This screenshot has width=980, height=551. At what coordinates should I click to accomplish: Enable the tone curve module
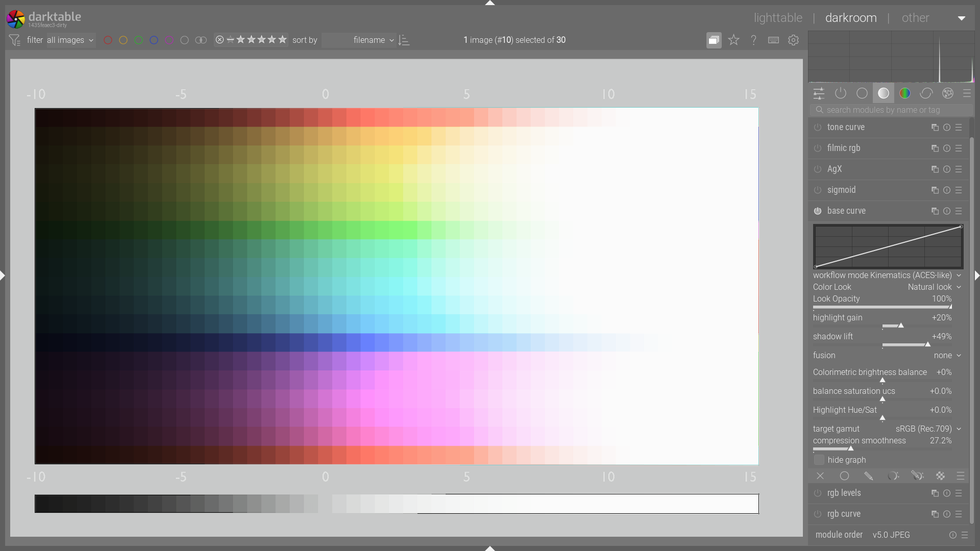[818, 128]
